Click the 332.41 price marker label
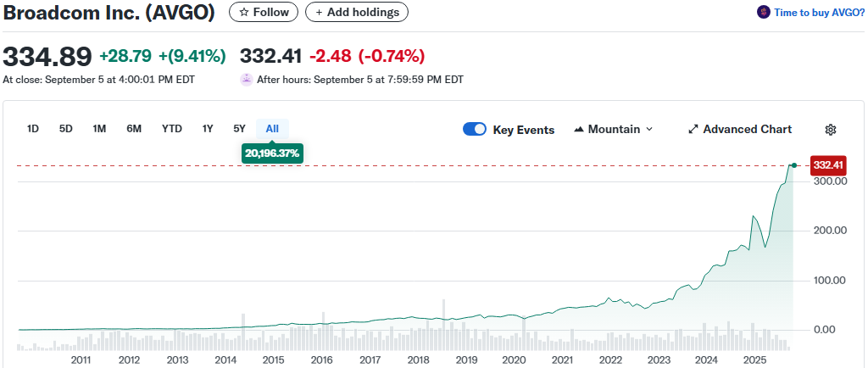The image size is (868, 368). 828,164
